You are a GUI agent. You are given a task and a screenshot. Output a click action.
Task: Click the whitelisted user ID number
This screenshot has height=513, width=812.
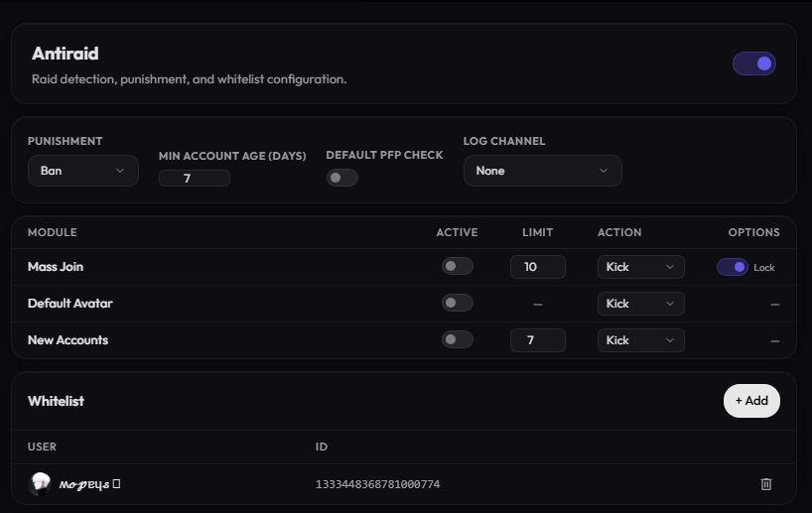tap(377, 484)
